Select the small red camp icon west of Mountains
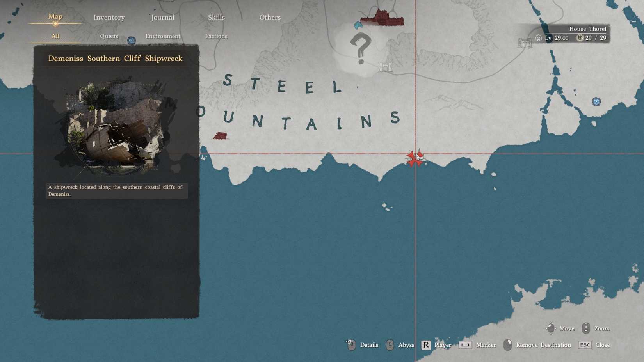Screen dimensions: 644x362 pyautogui.click(x=221, y=136)
